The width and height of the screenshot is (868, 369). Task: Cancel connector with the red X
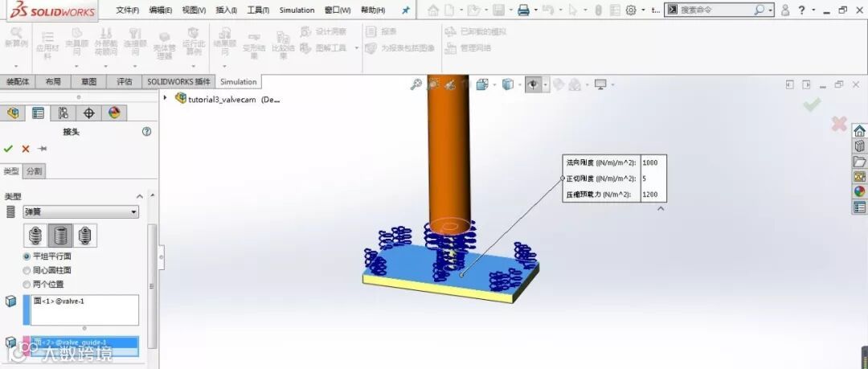click(x=26, y=149)
